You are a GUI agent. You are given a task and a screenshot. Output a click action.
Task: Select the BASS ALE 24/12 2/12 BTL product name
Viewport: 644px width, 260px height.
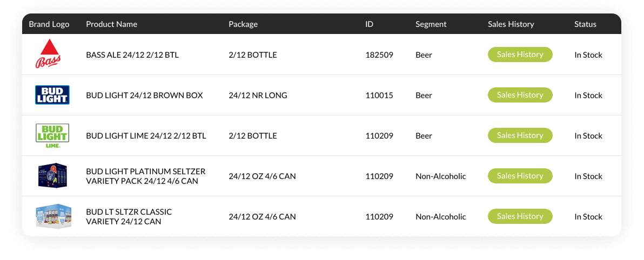132,54
